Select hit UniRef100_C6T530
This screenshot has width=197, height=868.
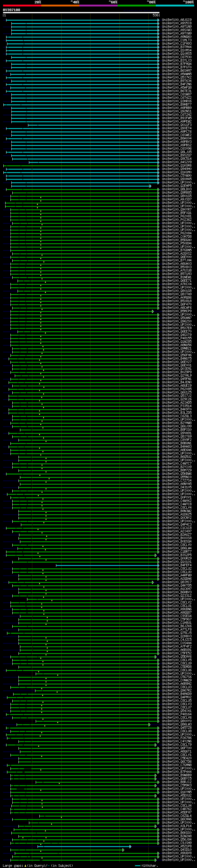pyautogui.click(x=177, y=57)
